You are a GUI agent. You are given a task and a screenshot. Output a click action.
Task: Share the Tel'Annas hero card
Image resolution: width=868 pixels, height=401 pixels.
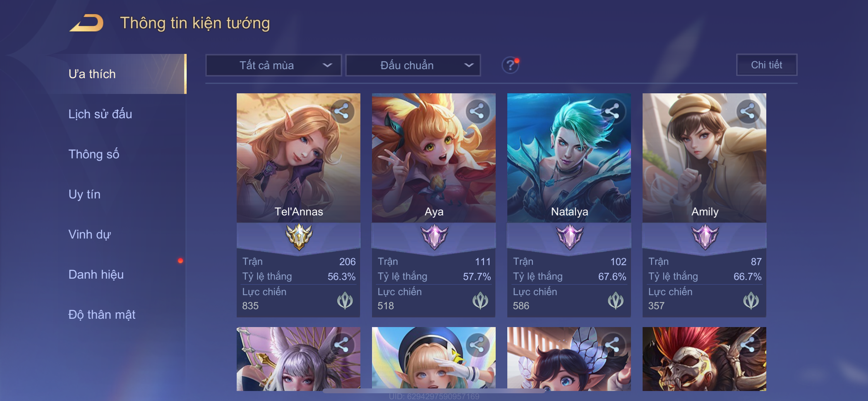point(342,111)
